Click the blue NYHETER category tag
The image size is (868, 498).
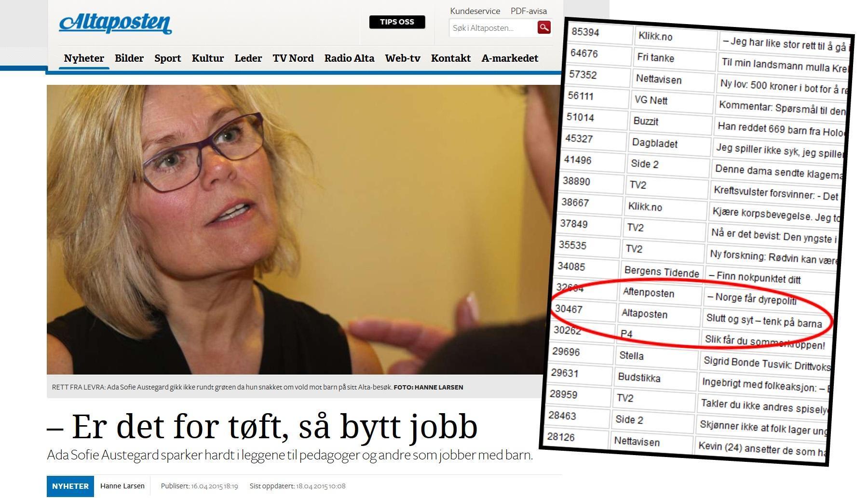pyautogui.click(x=70, y=486)
